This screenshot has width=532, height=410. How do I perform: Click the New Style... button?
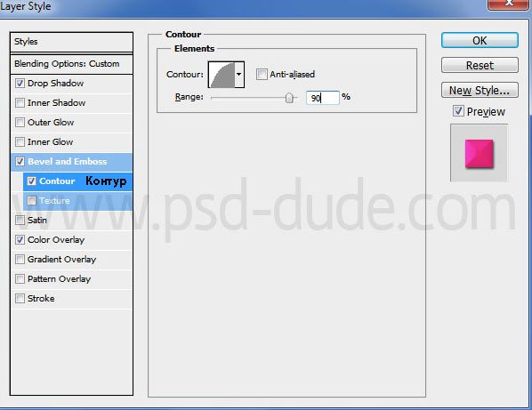click(480, 90)
